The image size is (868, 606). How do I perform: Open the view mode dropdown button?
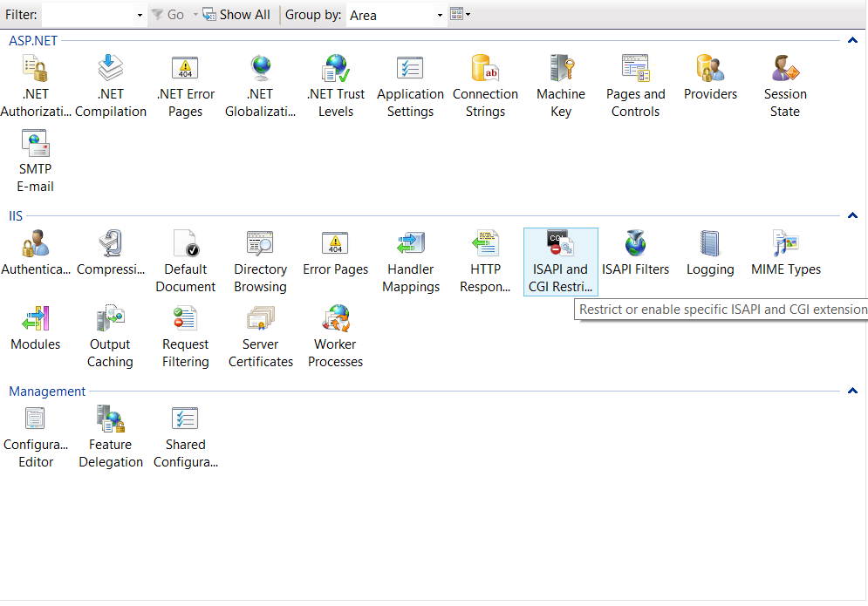click(461, 15)
